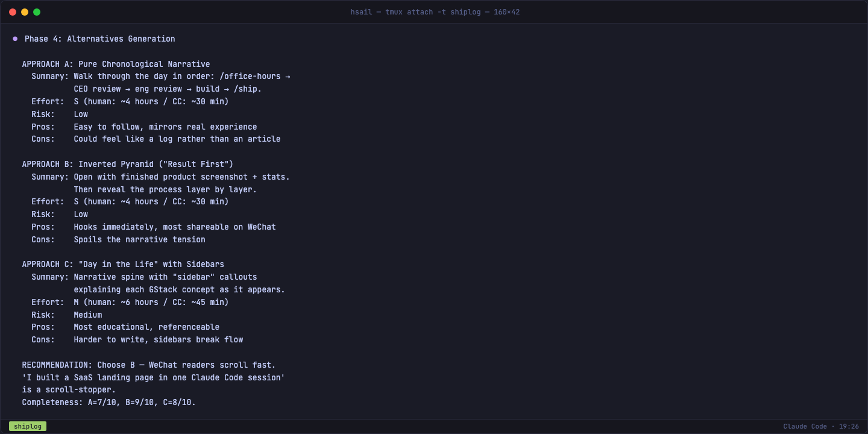Click the 'CEO review → eng review' line
This screenshot has height=434, width=868.
[168, 89]
